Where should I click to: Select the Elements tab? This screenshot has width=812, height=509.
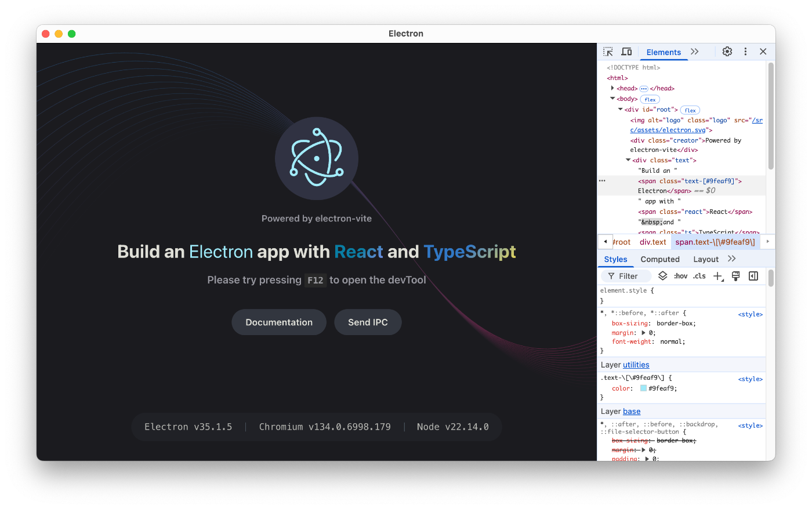pos(664,52)
